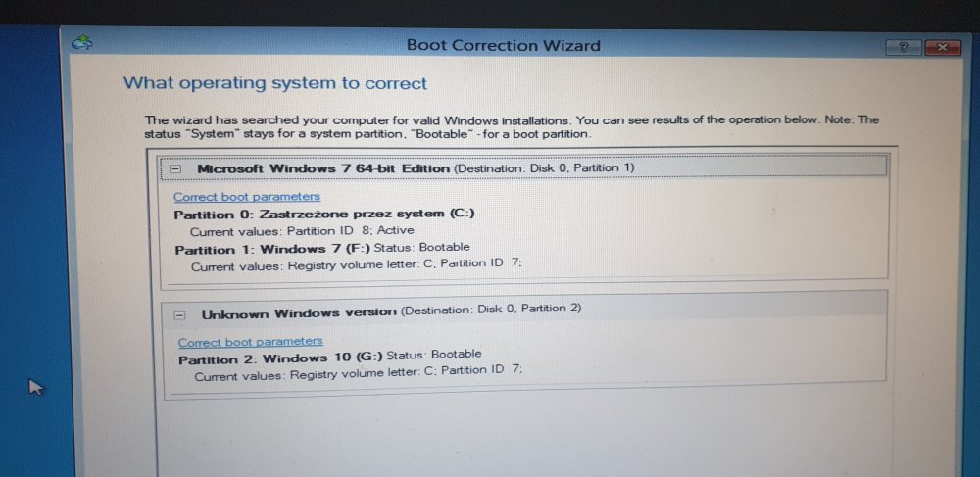Click current values line under Windows 7 (F:)
The width and height of the screenshot is (980, 477).
(357, 265)
